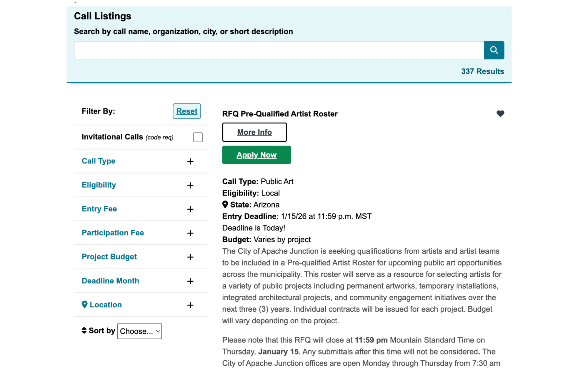
Task: Click into the call listings search field
Action: tap(279, 50)
